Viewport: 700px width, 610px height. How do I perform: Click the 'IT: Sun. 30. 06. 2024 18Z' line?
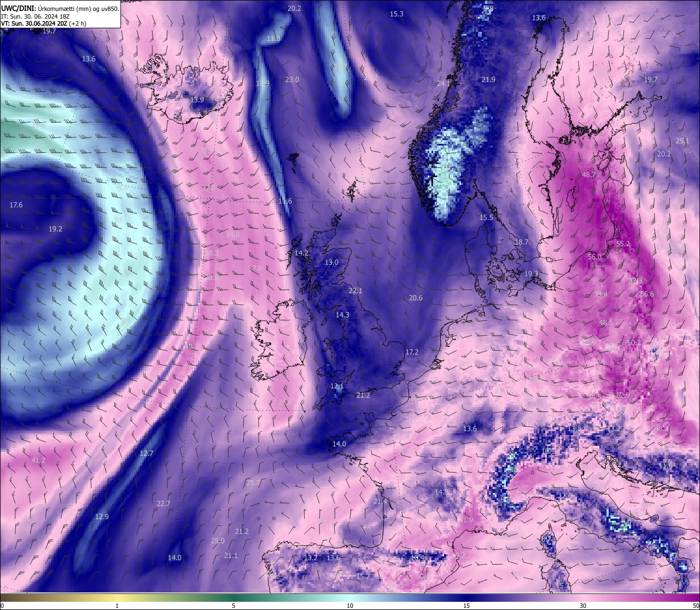[35, 16]
